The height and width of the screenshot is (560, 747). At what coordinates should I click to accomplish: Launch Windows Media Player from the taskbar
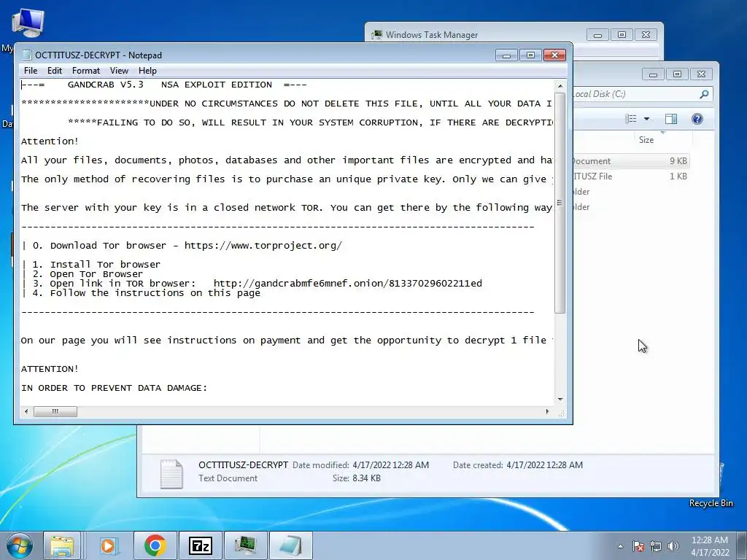coord(108,545)
